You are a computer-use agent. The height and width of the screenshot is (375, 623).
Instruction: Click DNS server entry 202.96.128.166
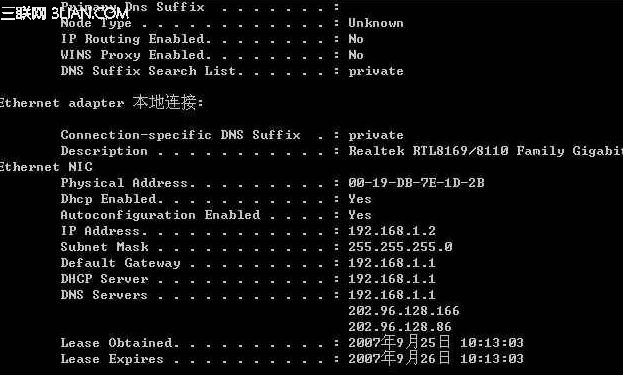[x=404, y=311]
